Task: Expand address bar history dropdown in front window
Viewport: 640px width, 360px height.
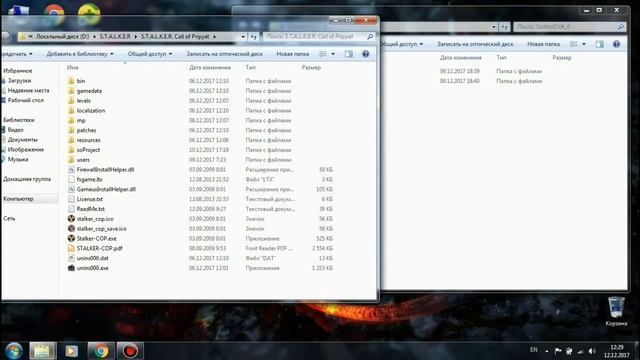Action: pyautogui.click(x=243, y=37)
